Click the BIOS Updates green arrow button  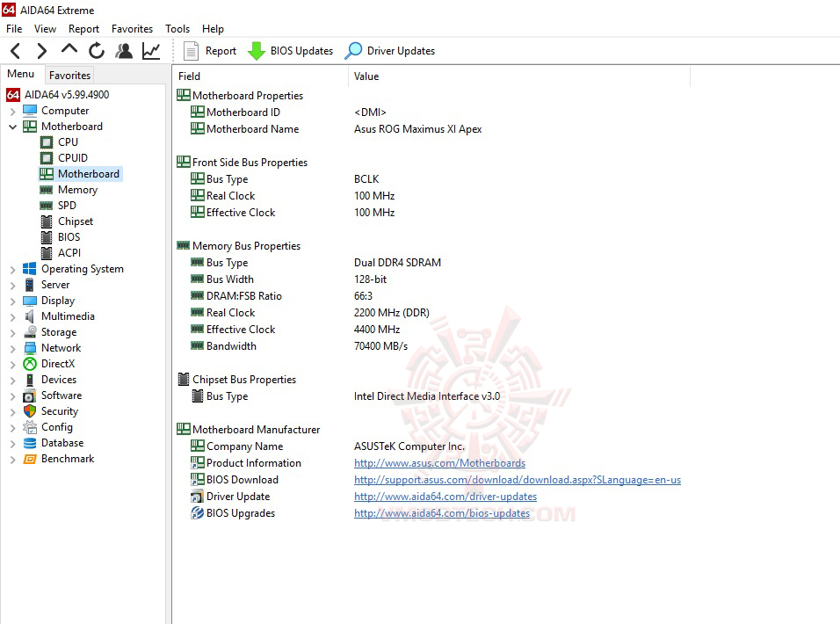tap(290, 51)
